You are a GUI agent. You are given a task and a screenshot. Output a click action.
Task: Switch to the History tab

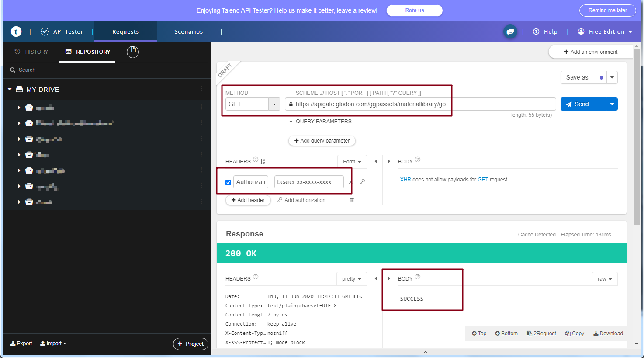(x=31, y=52)
